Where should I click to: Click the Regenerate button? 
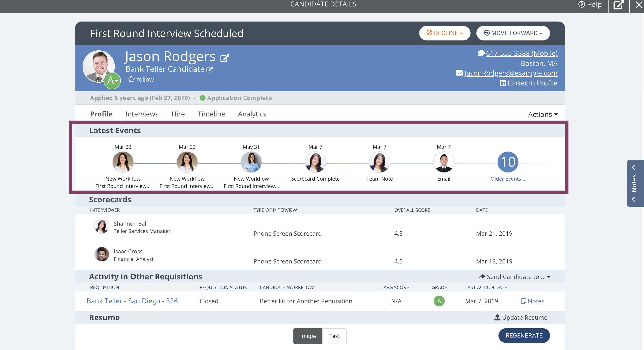coord(524,336)
